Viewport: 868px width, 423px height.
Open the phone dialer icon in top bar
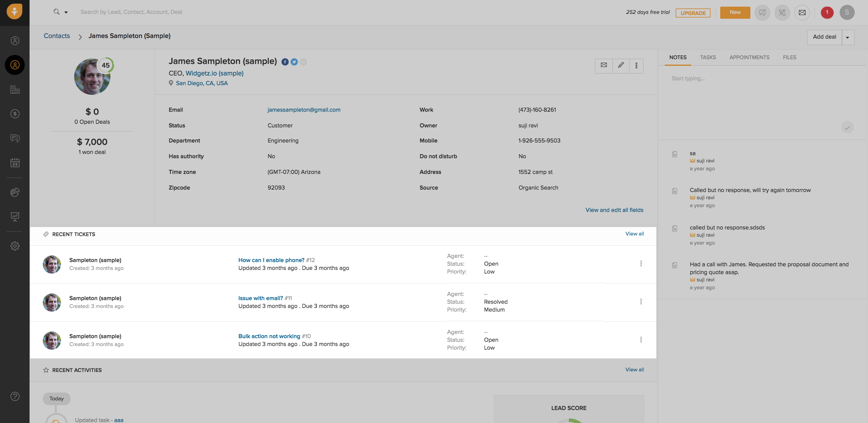782,12
